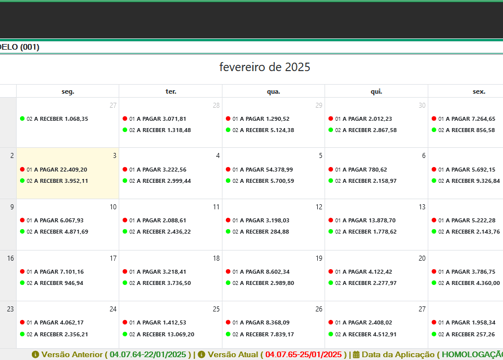Select day number 19 in the calendar

(x=319, y=258)
